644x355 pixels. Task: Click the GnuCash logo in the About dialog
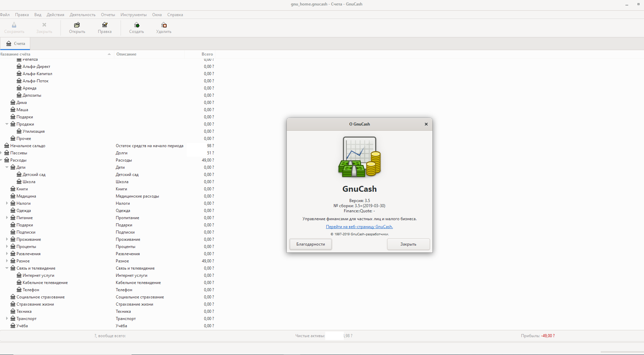point(360,157)
